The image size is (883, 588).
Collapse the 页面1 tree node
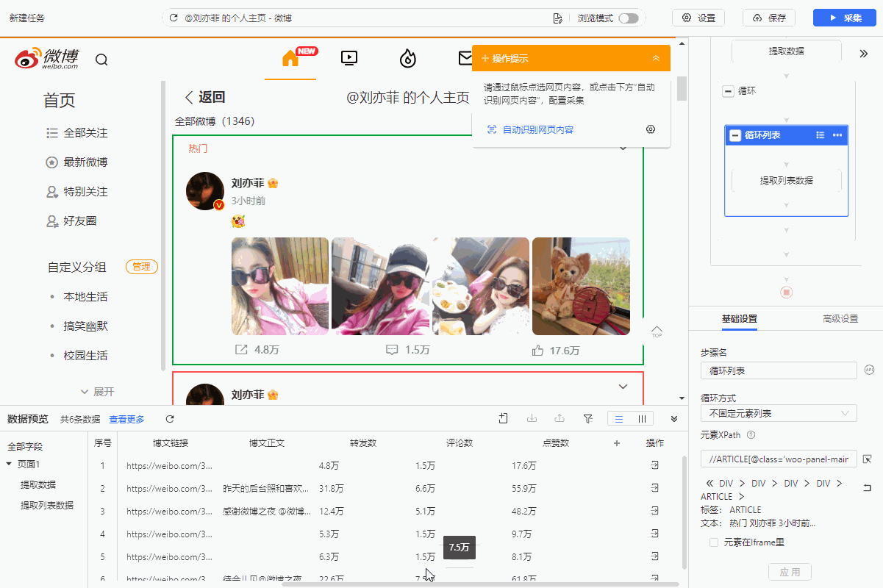9,464
